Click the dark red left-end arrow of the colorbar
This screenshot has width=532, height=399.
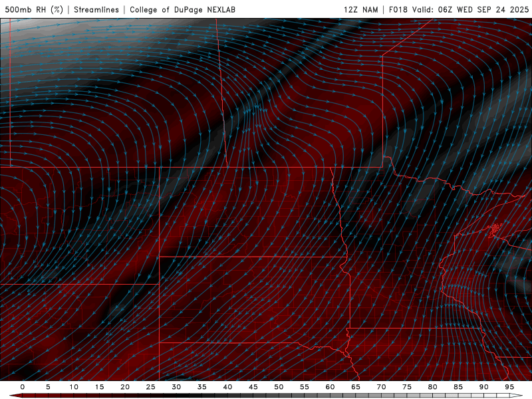[x=16, y=396]
